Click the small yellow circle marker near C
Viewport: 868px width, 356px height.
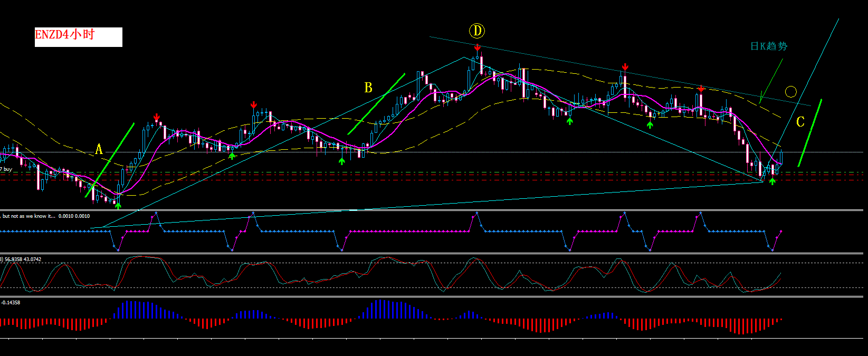click(x=790, y=92)
